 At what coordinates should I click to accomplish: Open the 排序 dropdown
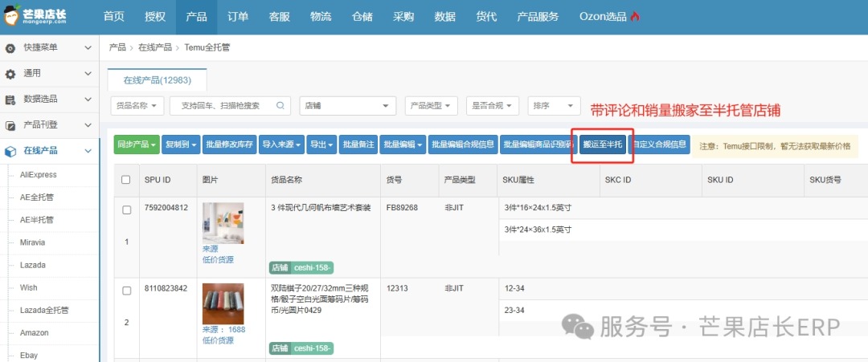click(554, 106)
